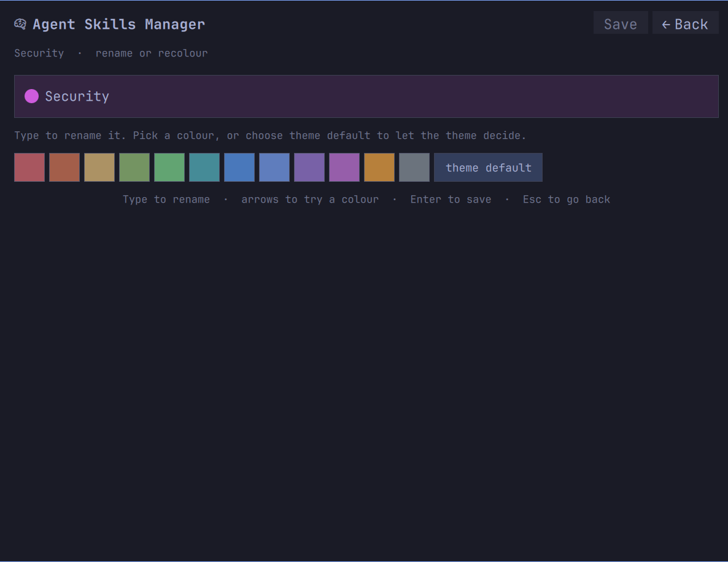Click the 'Esc to go back' hint
Screen dimensions: 728x562
pos(567,199)
